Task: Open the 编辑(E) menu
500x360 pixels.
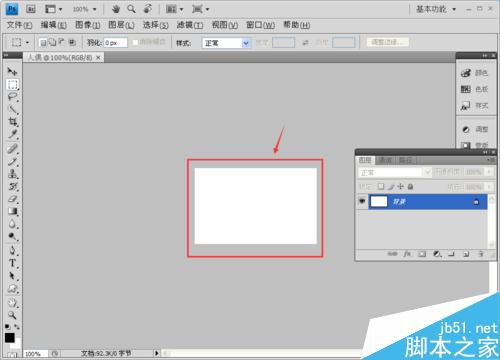Action: tap(53, 25)
